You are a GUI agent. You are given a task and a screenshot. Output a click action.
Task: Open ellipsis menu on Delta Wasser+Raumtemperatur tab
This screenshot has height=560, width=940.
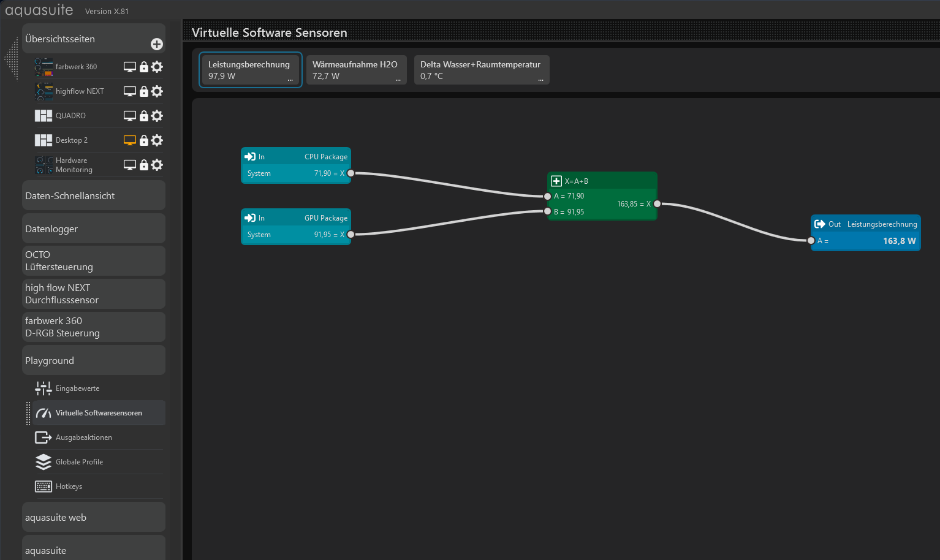tap(541, 80)
